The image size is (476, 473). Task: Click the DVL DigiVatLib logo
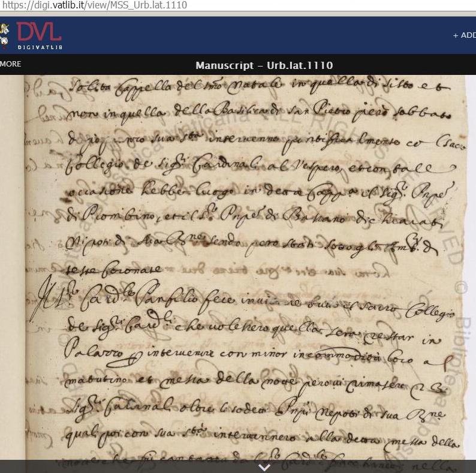[x=40, y=35]
